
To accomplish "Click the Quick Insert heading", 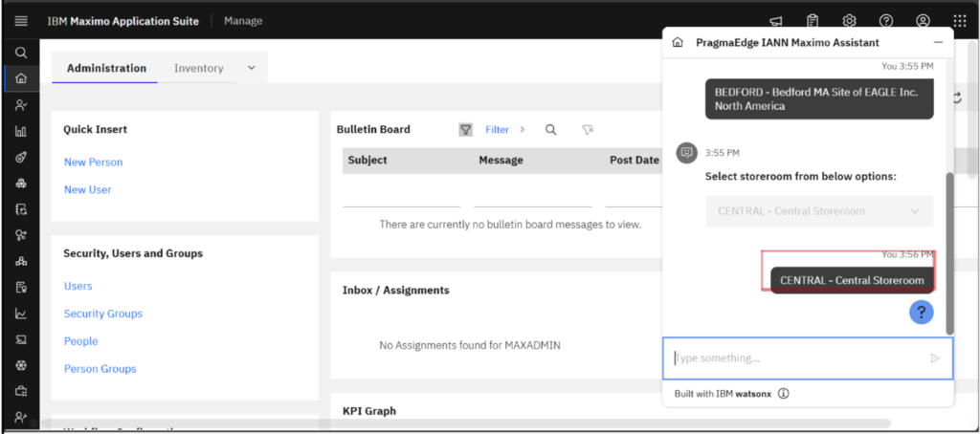I will 95,129.
